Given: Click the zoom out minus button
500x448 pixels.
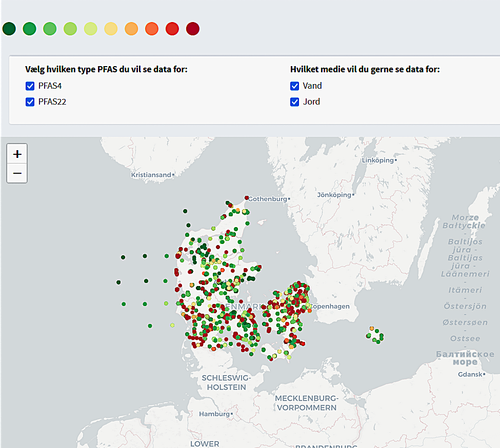Looking at the screenshot, I should point(17,173).
